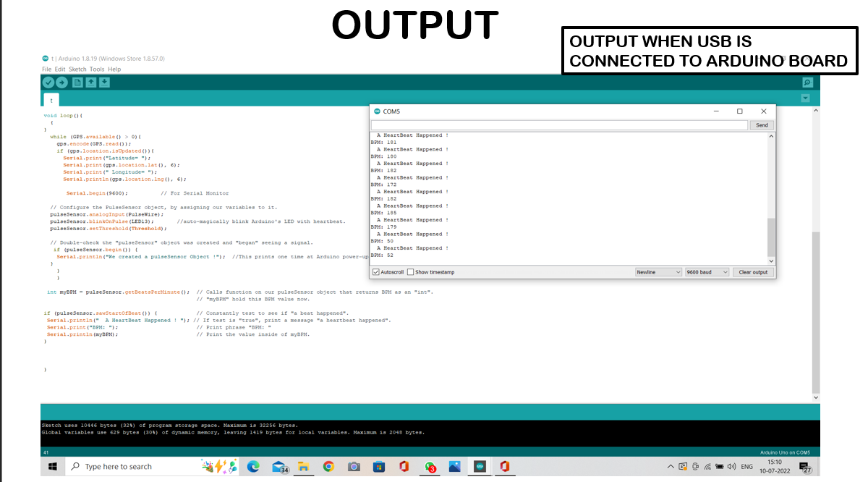The height and width of the screenshot is (482, 868).
Task: Open Microsoft Edge from the taskbar
Action: pos(253,467)
